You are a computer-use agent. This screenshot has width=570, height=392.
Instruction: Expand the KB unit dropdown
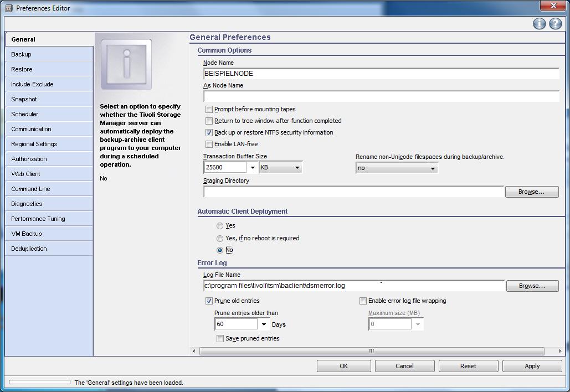click(x=297, y=168)
